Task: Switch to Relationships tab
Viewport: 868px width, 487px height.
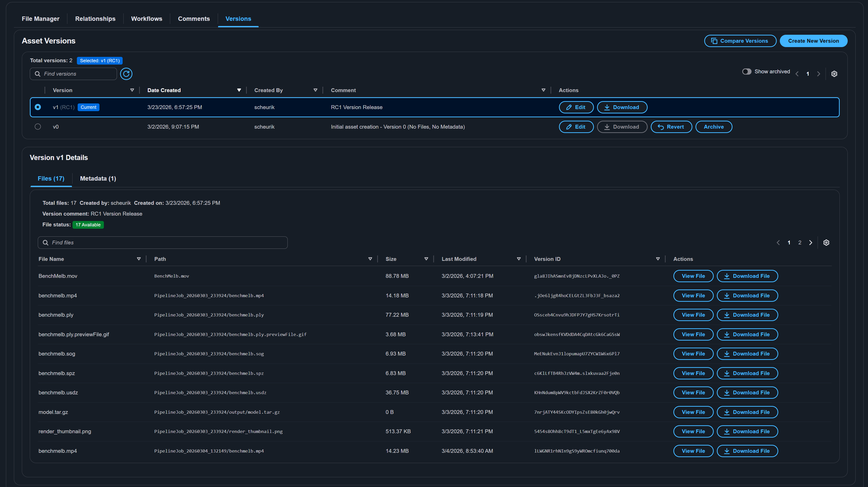Action: (x=95, y=19)
